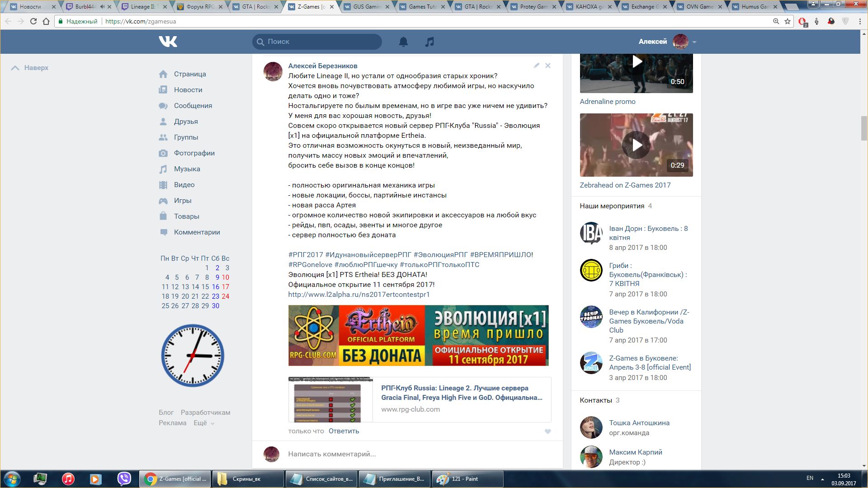The image size is (868, 488).
Task: Open Контакты section header
Action: click(x=596, y=400)
